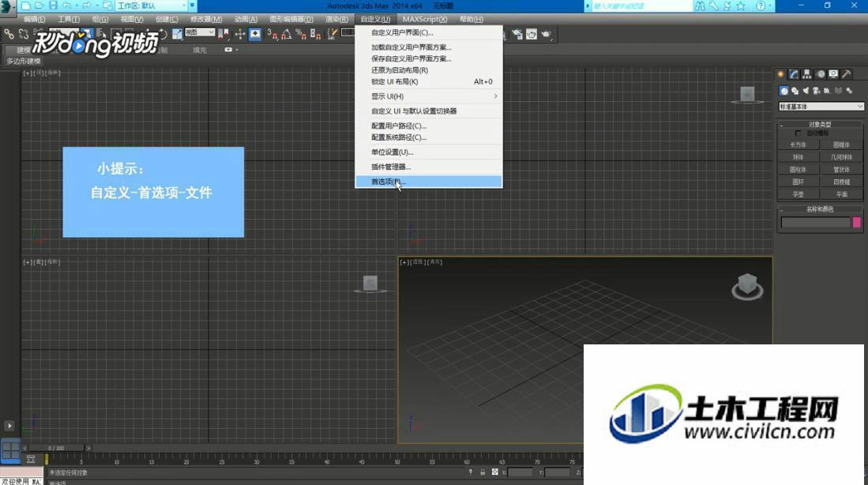Screen dimensions: 868x485
Task: Choose 自定义用户界面(C)... menu entry
Action: click(428, 32)
